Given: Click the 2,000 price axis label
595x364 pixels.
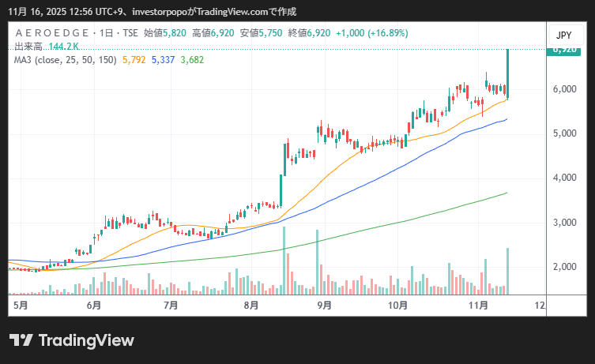Looking at the screenshot, I should click(x=563, y=268).
